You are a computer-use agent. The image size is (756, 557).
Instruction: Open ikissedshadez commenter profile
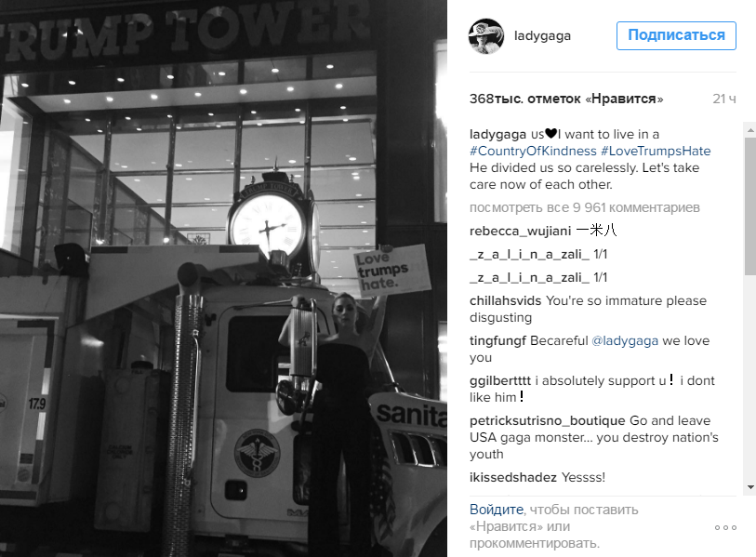click(x=513, y=477)
